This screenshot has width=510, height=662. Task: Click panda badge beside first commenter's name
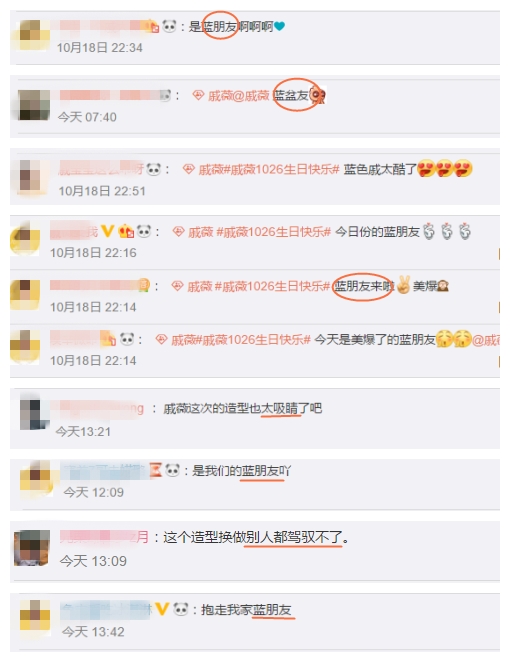(169, 26)
